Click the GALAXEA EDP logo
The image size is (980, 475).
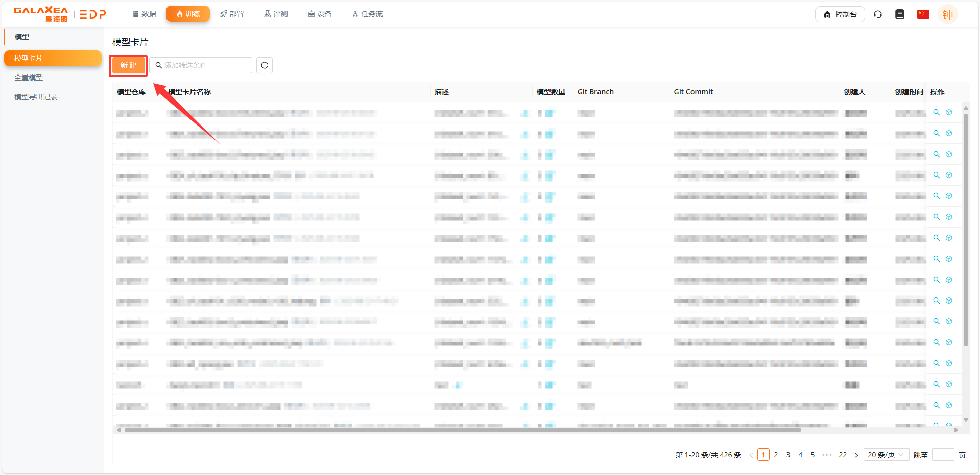[60, 14]
